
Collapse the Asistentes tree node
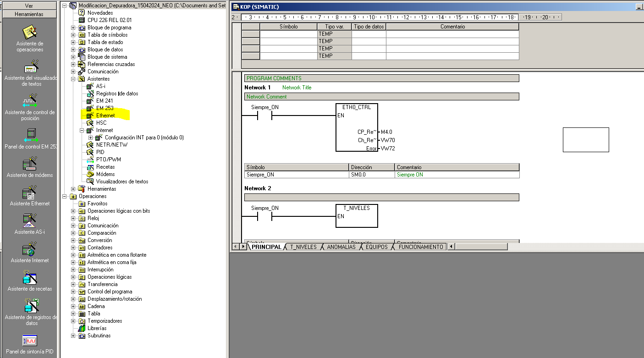pos(73,79)
